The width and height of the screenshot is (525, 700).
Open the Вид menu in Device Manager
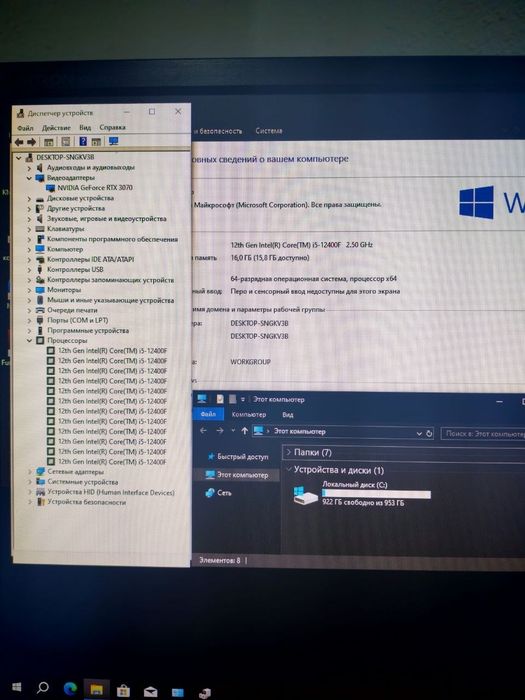tap(85, 128)
